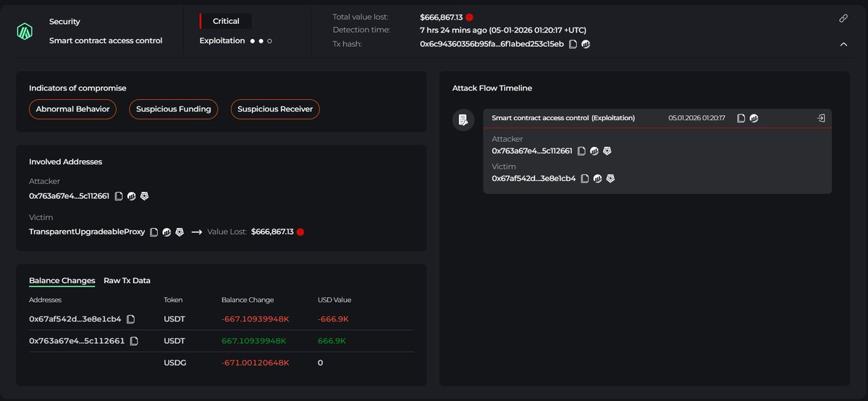Copy attacker address in Involved Addresses
This screenshot has height=401, width=868.
click(119, 196)
